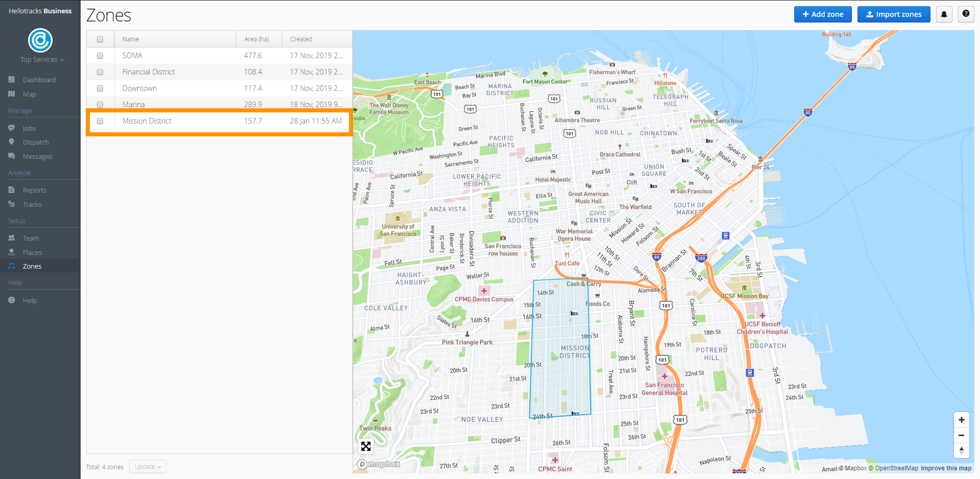
Task: Toggle fullscreen map with expand icon
Action: pyautogui.click(x=366, y=446)
